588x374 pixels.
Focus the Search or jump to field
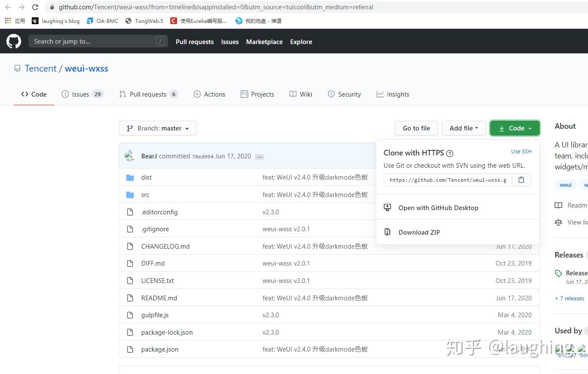pos(98,42)
